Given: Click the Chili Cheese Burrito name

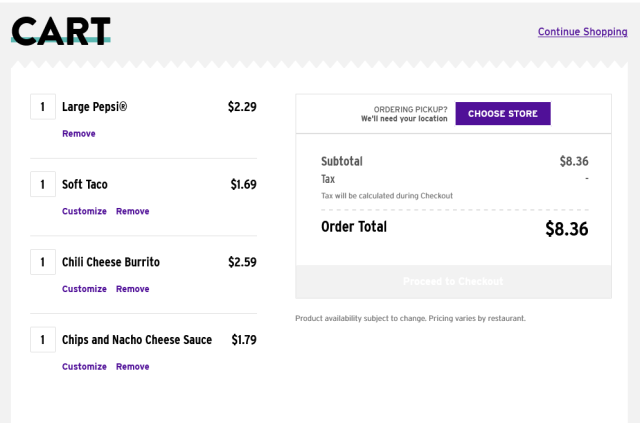Looking at the screenshot, I should coord(111,262).
